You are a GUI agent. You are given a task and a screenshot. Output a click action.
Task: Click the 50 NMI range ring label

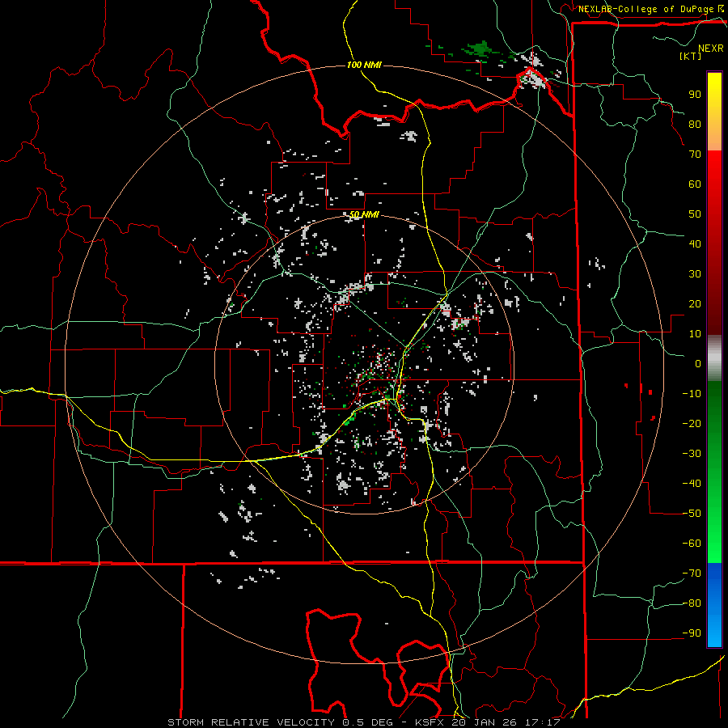(364, 214)
